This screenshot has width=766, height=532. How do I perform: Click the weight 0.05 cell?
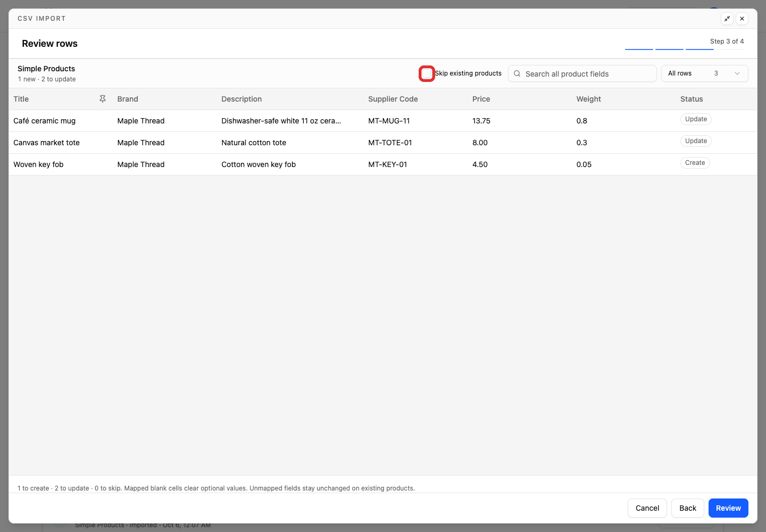584,164
